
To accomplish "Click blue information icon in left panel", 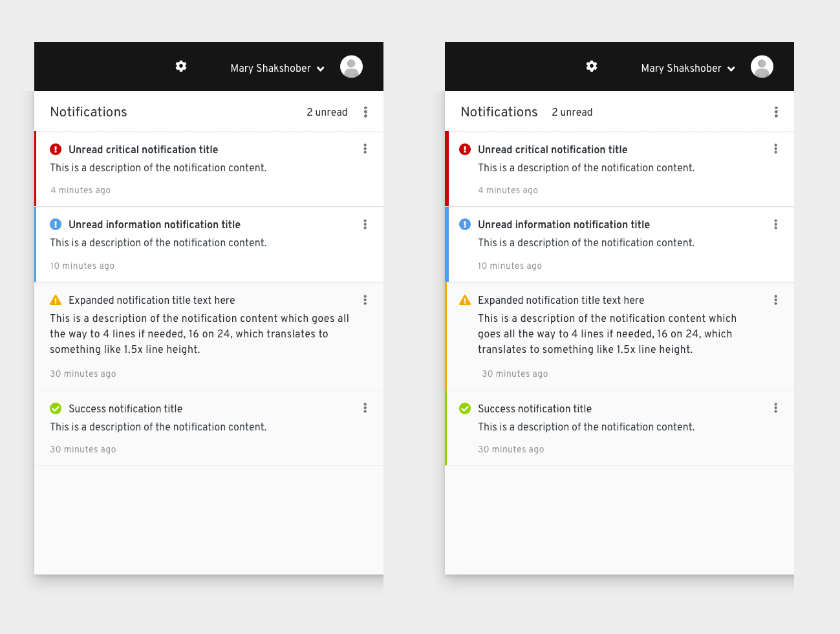I will pos(56,224).
